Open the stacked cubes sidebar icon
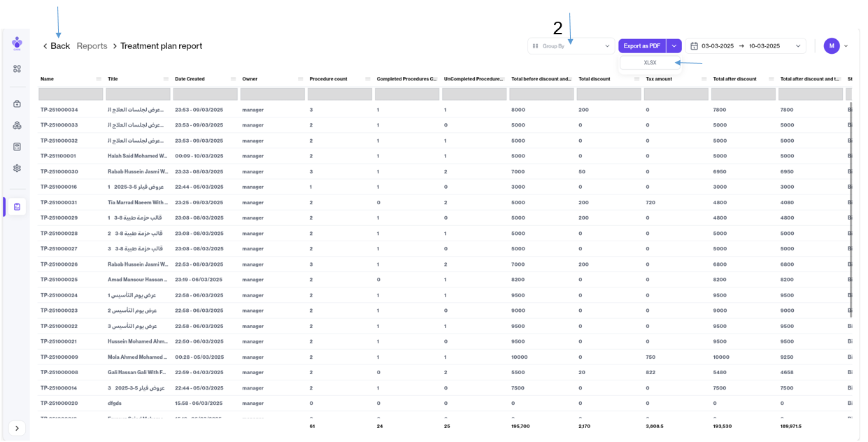 [x=17, y=125]
